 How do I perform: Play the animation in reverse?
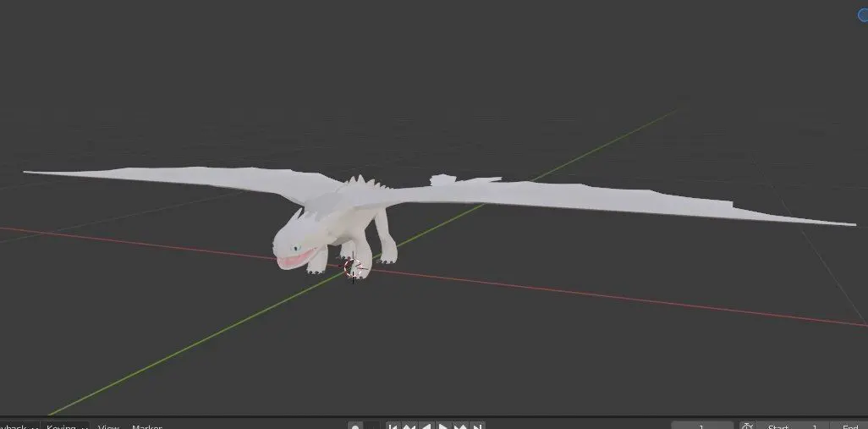point(426,426)
